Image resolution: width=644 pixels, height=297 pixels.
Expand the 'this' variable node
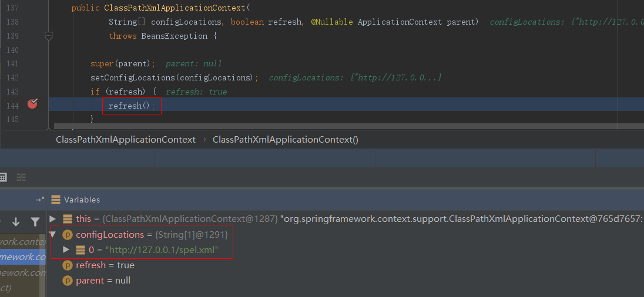coord(53,219)
